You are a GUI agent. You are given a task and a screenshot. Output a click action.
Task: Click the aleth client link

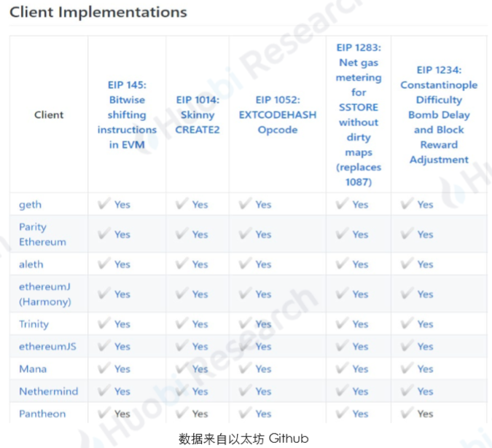point(31,264)
